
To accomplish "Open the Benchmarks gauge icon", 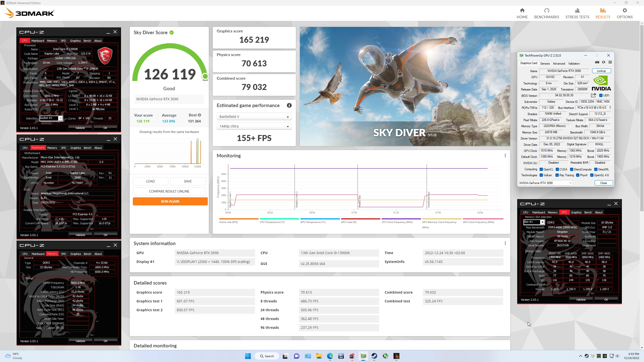I will [x=546, y=10].
